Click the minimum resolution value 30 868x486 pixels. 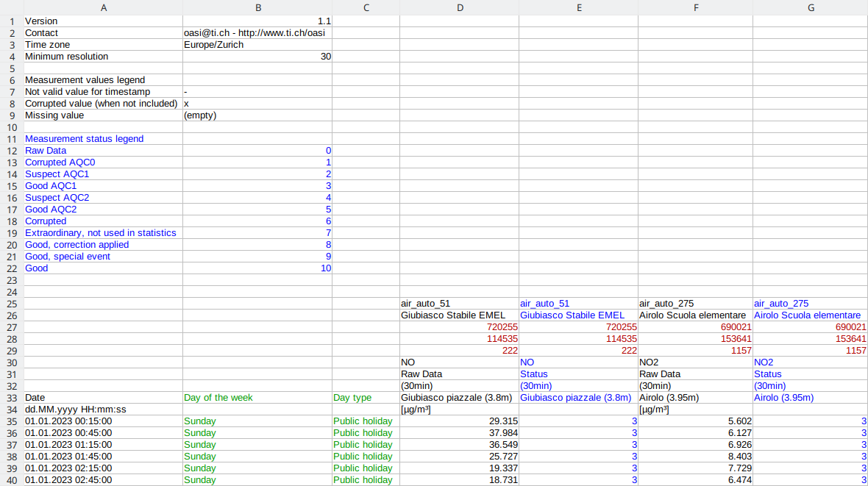click(257, 57)
